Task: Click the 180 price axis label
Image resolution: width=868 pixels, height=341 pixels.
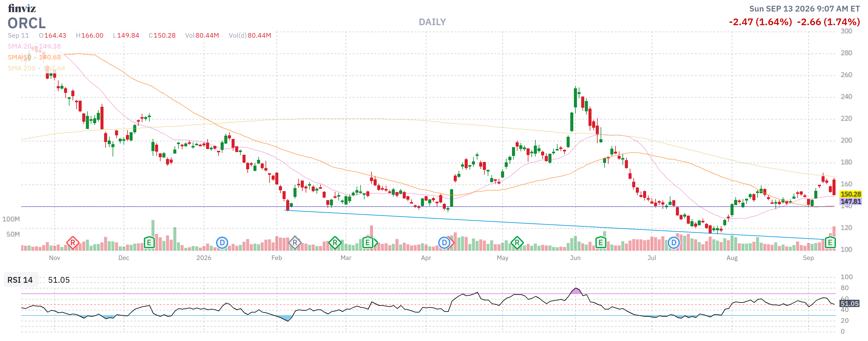Action: tap(846, 162)
